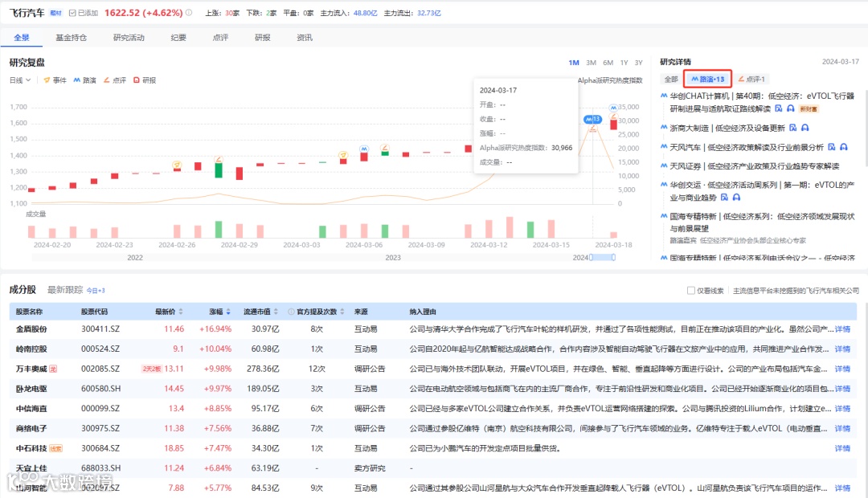Select the 3M chart range
The width and height of the screenshot is (868, 498).
(592, 63)
